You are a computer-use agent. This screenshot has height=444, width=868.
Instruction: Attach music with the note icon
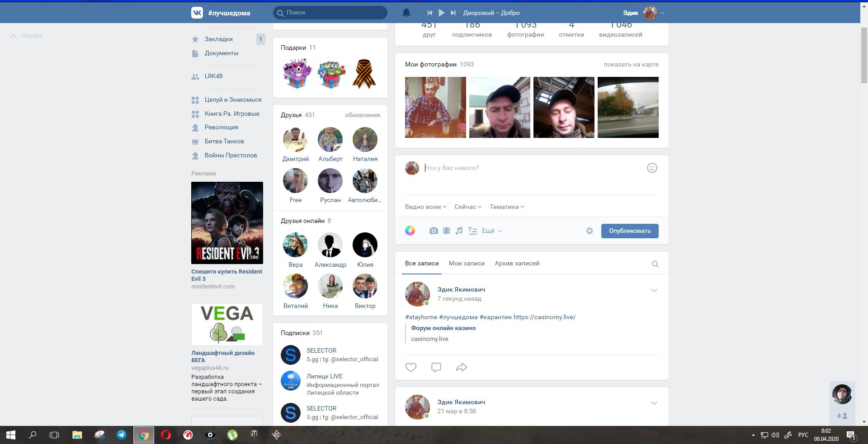(x=459, y=231)
